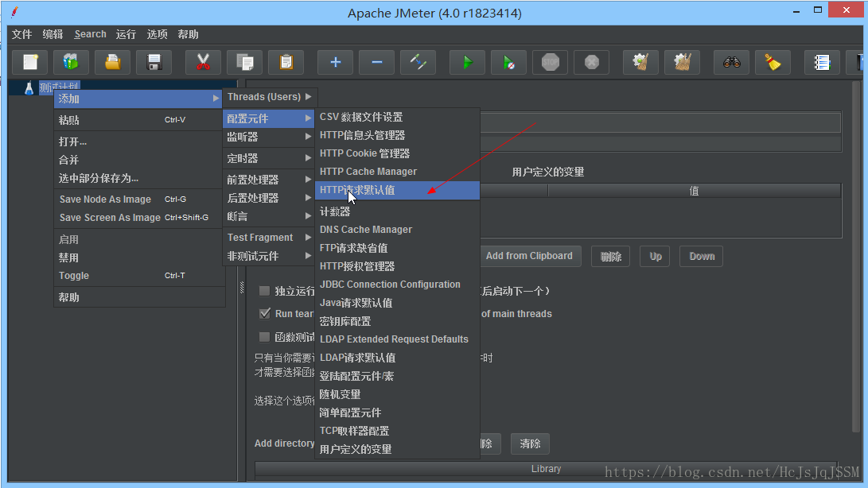Choose HTTP信息头管理器 menu item
Screen dimensions: 868x488
tap(398, 135)
